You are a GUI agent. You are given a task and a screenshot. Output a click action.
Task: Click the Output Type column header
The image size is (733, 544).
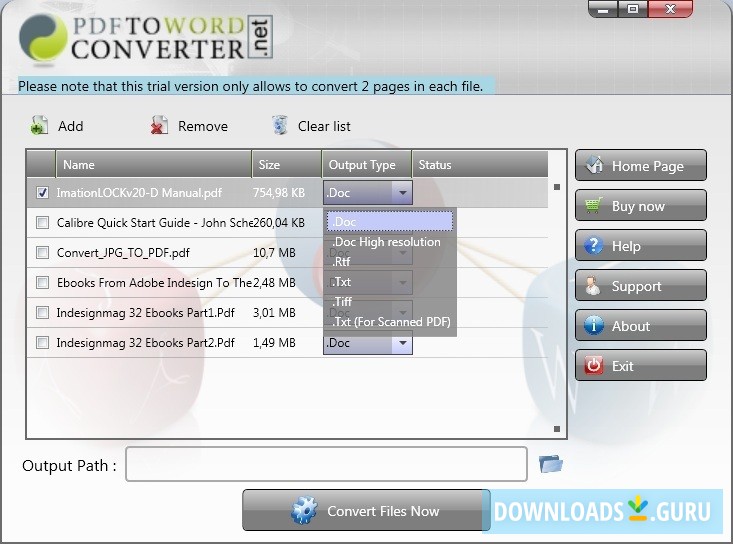pos(367,165)
